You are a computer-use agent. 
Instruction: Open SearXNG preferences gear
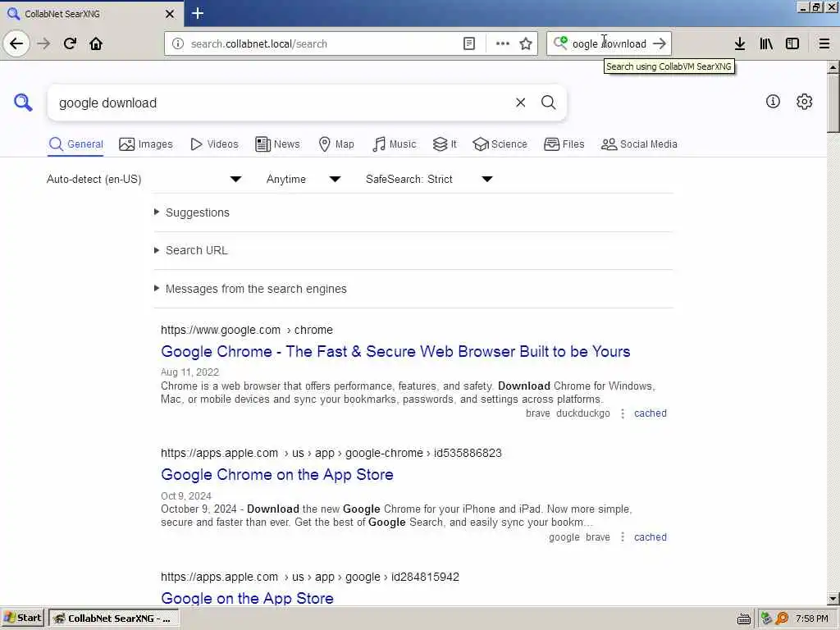(804, 101)
